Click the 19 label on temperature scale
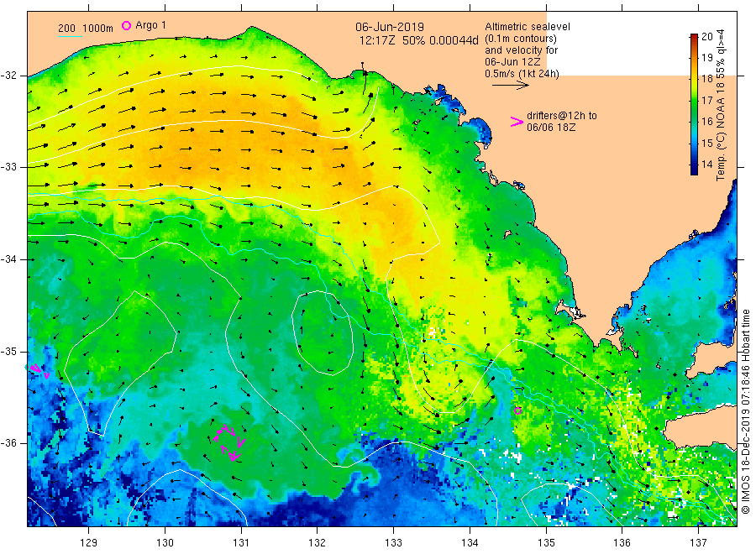 coord(706,58)
